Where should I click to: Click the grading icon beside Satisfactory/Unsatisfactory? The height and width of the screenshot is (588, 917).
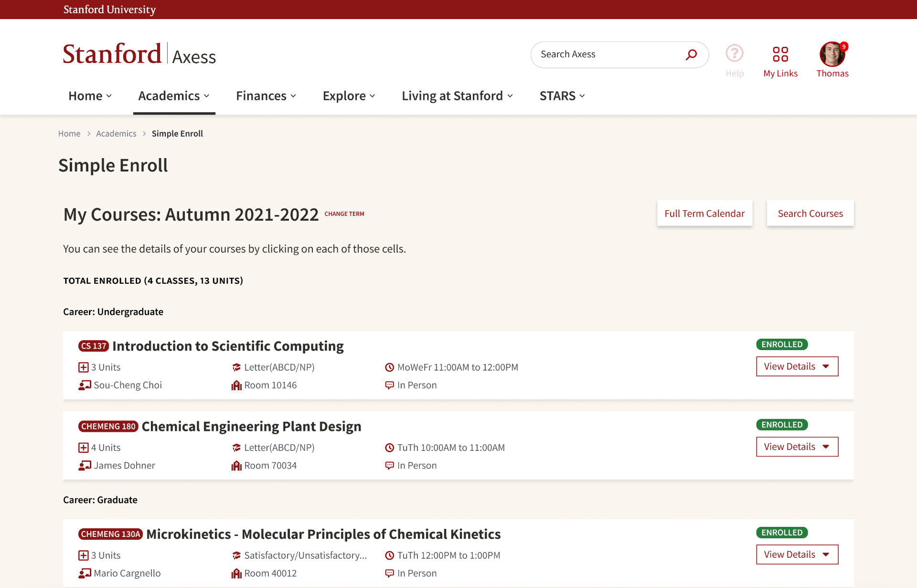point(236,556)
